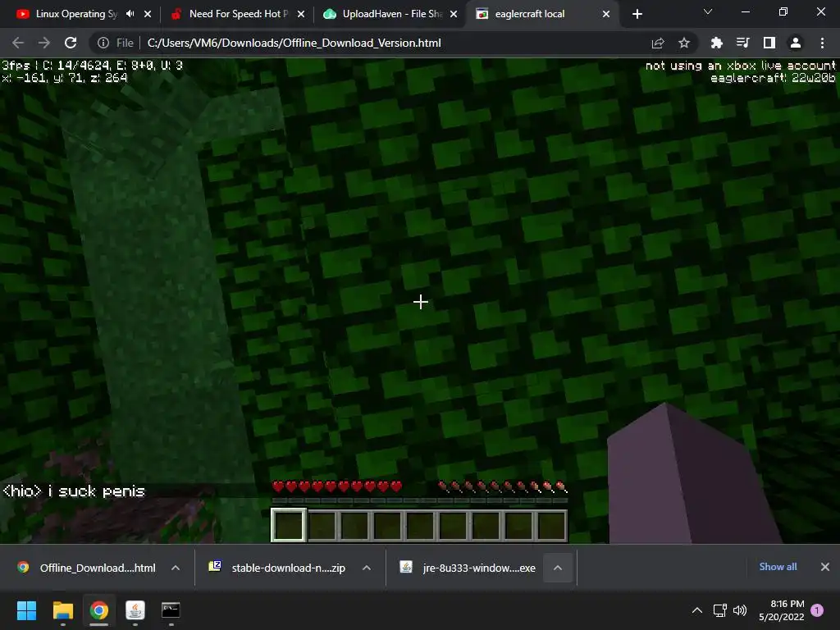Reload the current page

click(x=71, y=43)
